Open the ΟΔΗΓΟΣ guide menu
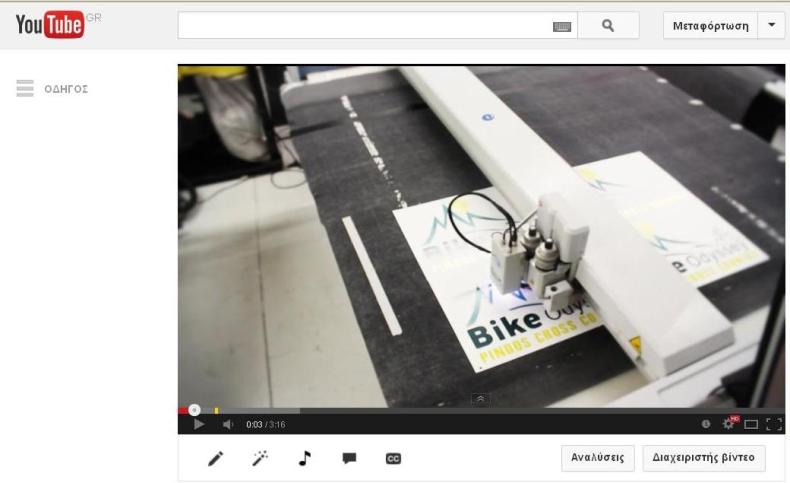 click(54, 89)
